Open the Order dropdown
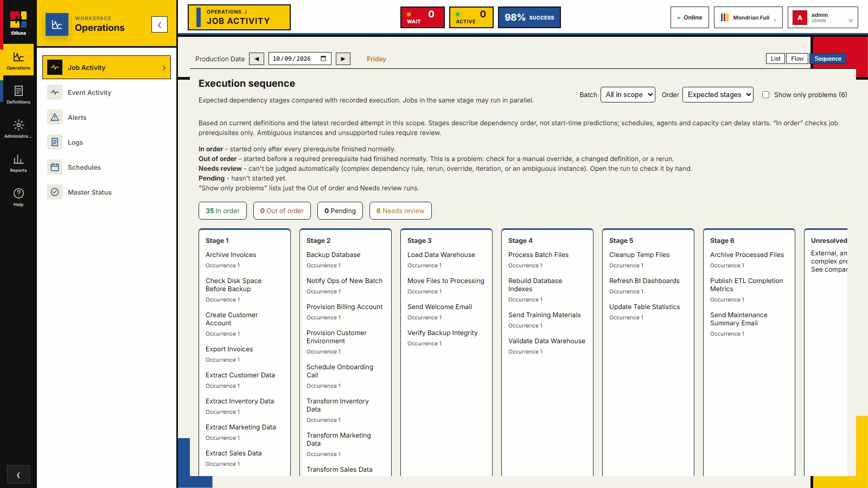Viewport: 868px width, 488px height. point(718,94)
